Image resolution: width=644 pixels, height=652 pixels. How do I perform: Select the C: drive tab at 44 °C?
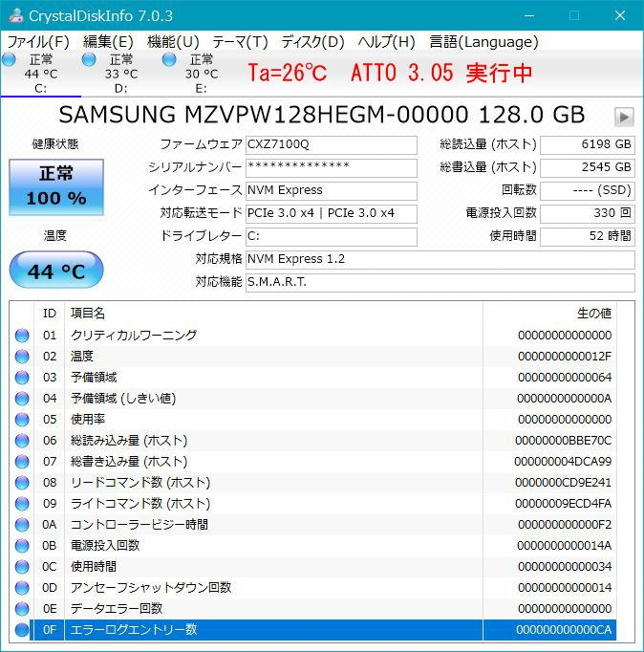coord(40,74)
